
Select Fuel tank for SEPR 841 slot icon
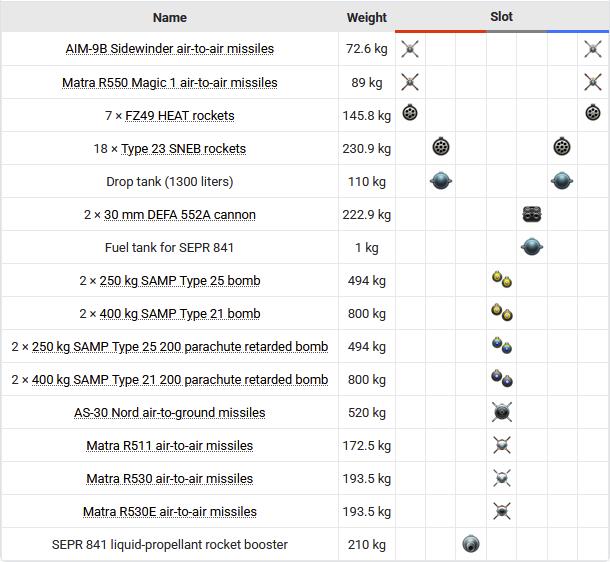532,247
